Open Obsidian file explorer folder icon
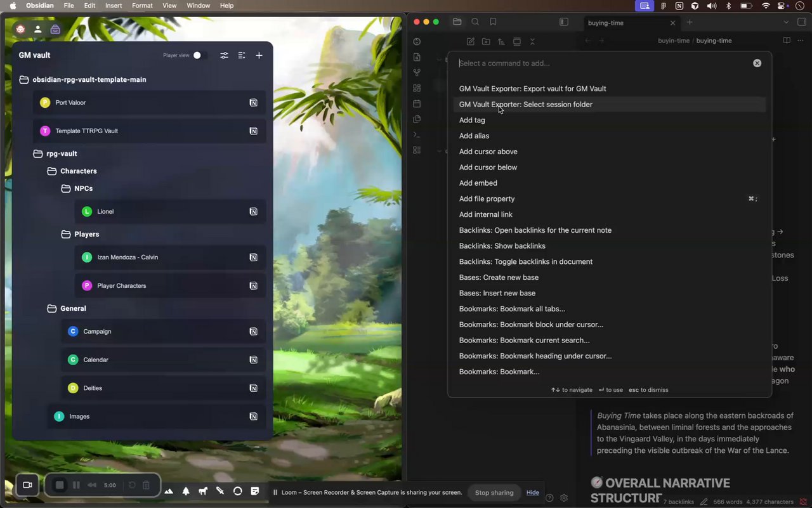This screenshot has width=812, height=508. click(x=457, y=22)
